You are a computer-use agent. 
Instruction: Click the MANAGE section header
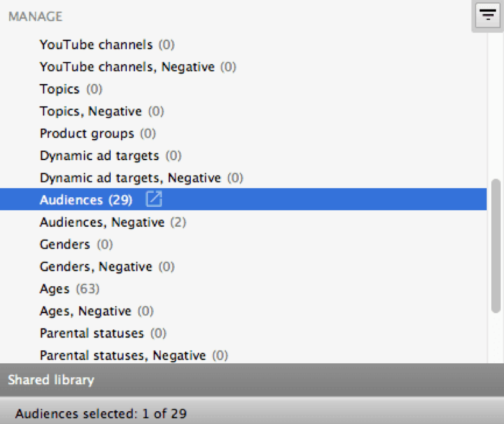coord(35,16)
